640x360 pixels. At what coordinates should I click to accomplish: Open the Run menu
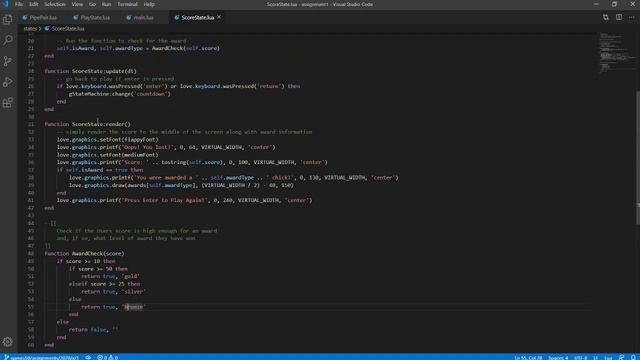coord(106,4)
